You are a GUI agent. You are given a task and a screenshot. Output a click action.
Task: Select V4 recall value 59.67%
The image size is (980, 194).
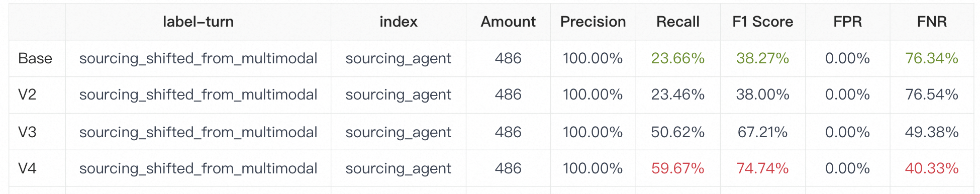[x=678, y=168]
